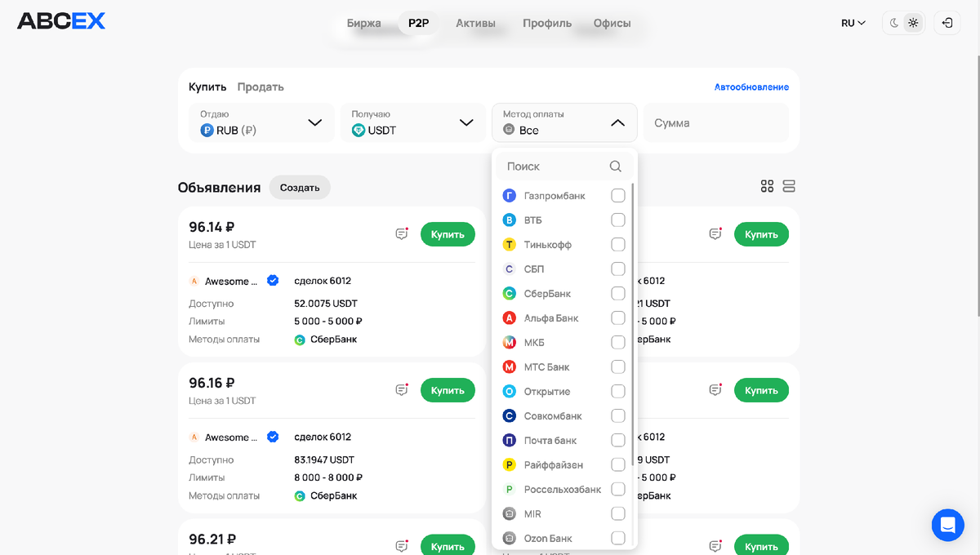Check the СБП checkbox
The image size is (980, 555).
coord(618,269)
